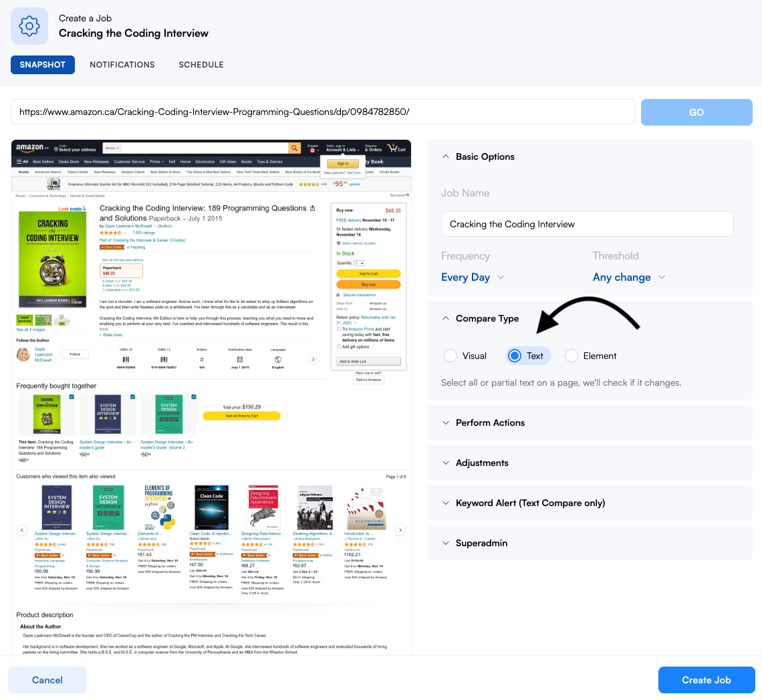
Task: Select the Element compare type
Action: pyautogui.click(x=571, y=356)
